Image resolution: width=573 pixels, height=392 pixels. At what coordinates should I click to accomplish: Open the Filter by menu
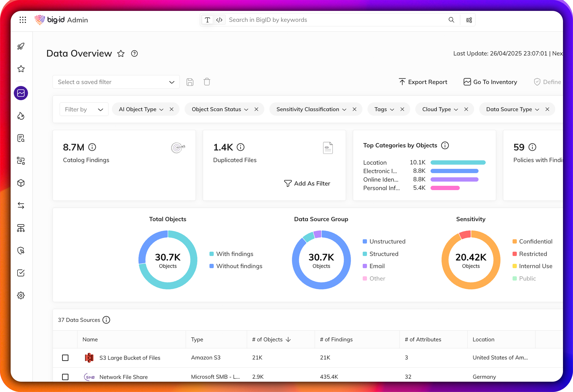pyautogui.click(x=84, y=109)
